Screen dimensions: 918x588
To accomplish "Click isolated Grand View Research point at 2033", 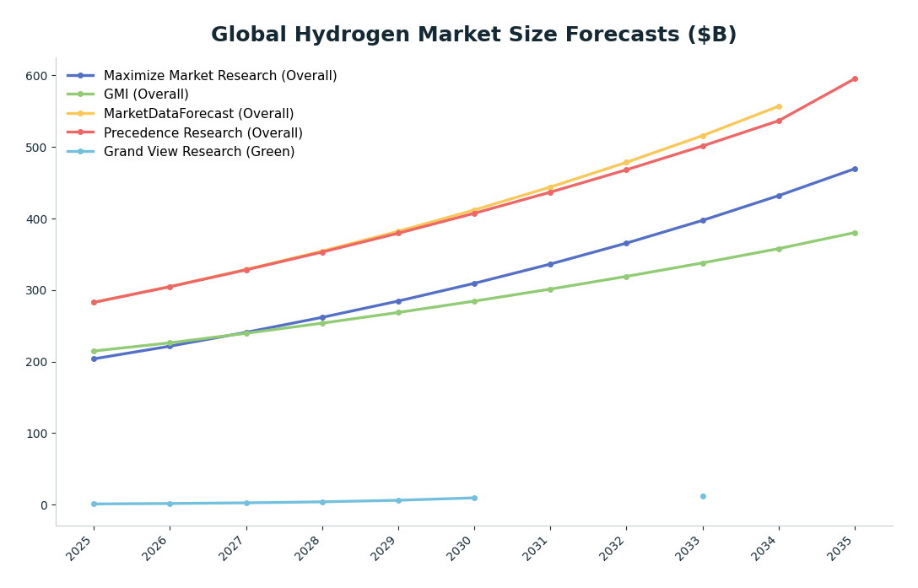I will pyautogui.click(x=703, y=496).
